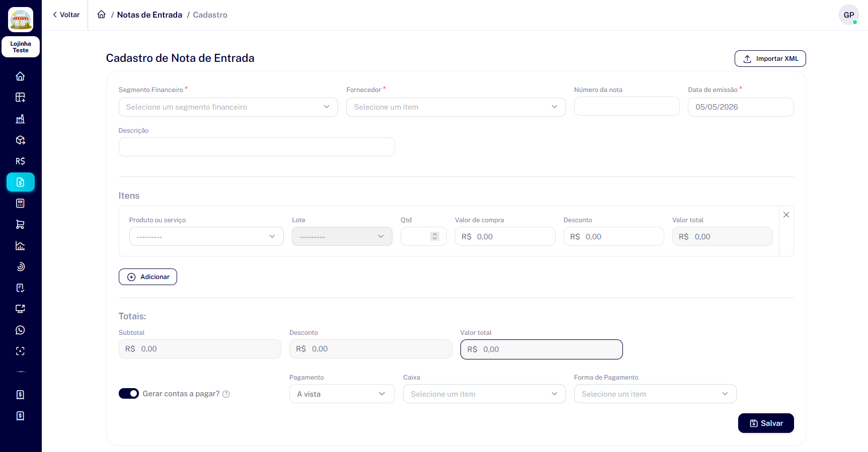868x452 pixels.
Task: Click the Lojinha store logo
Action: [21, 20]
